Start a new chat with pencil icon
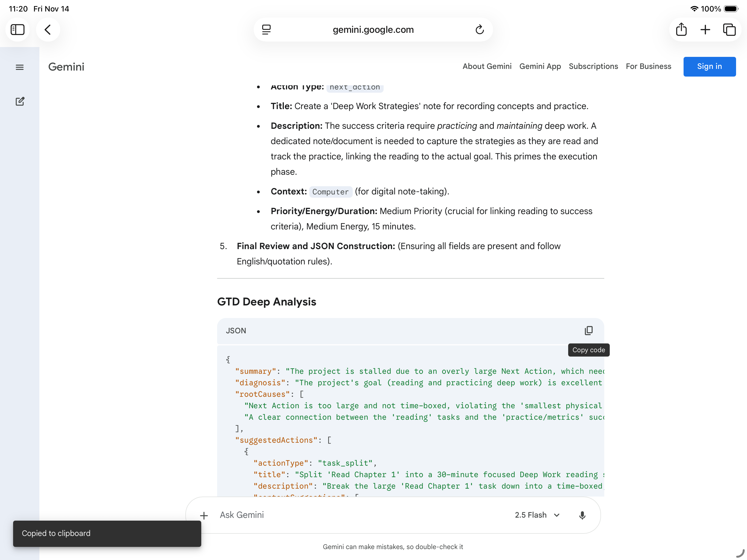The height and width of the screenshot is (560, 747). 20,101
